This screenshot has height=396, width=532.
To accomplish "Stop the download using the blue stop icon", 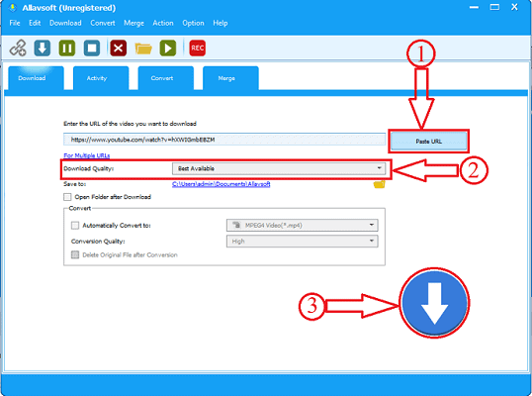I will tap(92, 48).
